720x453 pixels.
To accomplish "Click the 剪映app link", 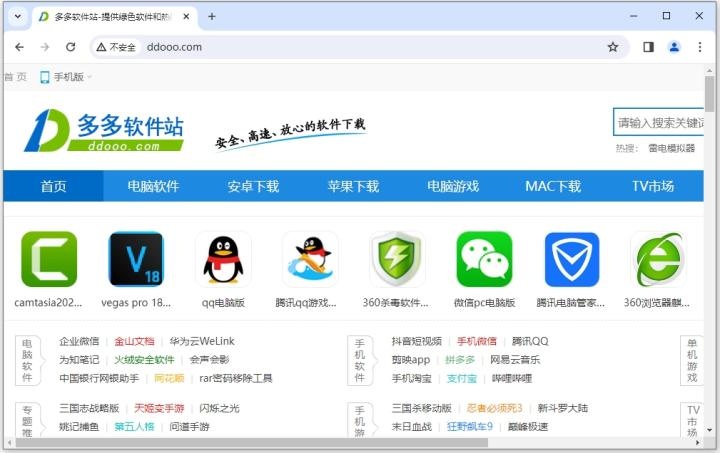I will [411, 360].
